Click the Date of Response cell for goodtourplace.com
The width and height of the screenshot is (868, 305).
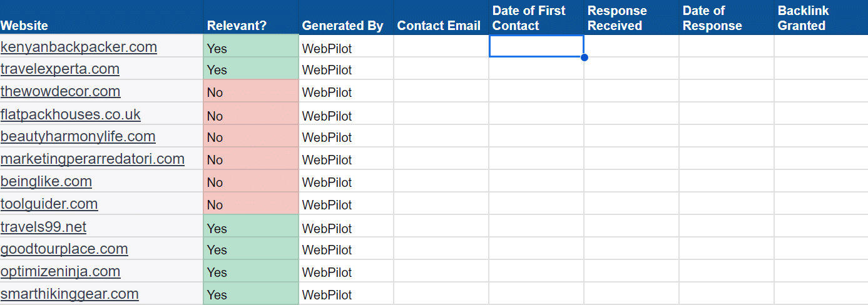pyautogui.click(x=727, y=249)
